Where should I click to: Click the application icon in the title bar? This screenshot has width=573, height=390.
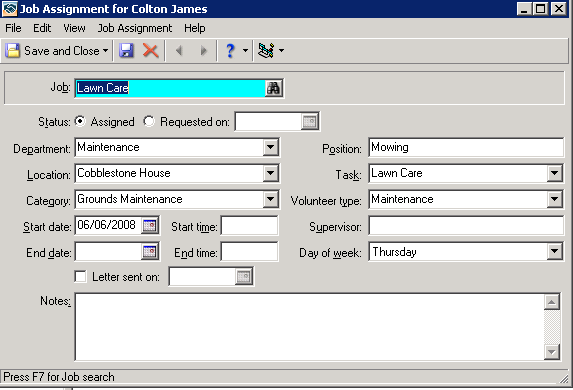coord(9,9)
